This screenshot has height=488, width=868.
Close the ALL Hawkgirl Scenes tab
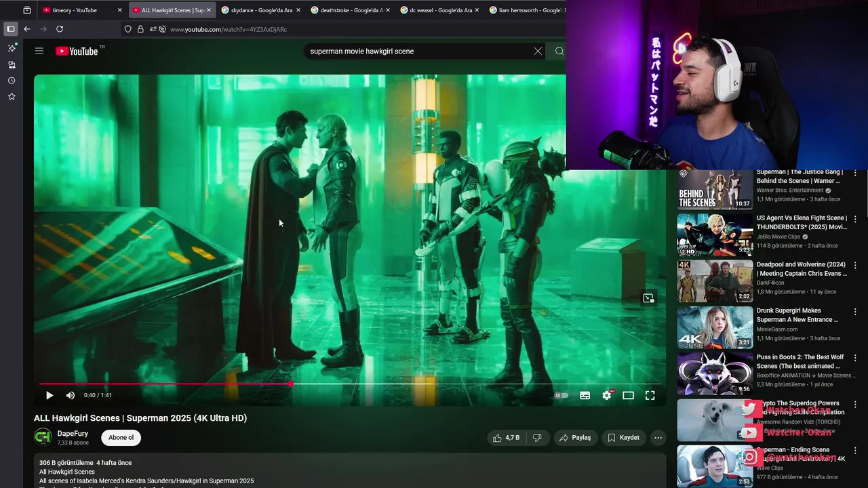click(209, 10)
